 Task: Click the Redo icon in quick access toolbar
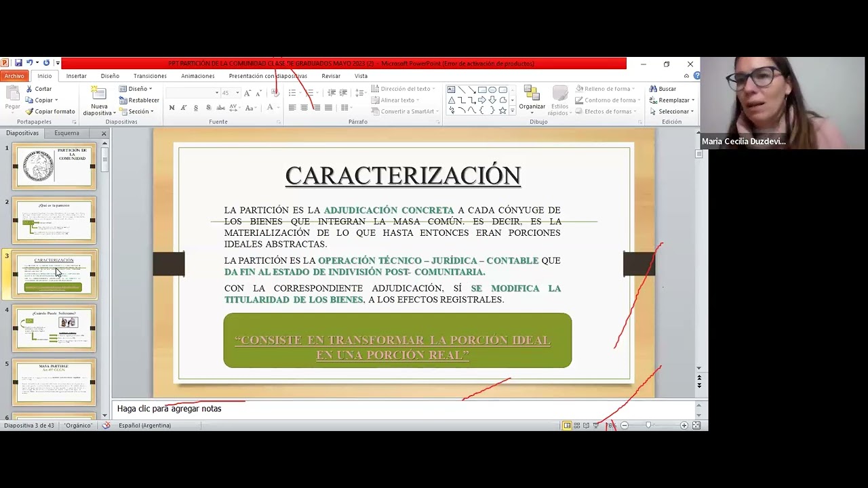coord(46,63)
